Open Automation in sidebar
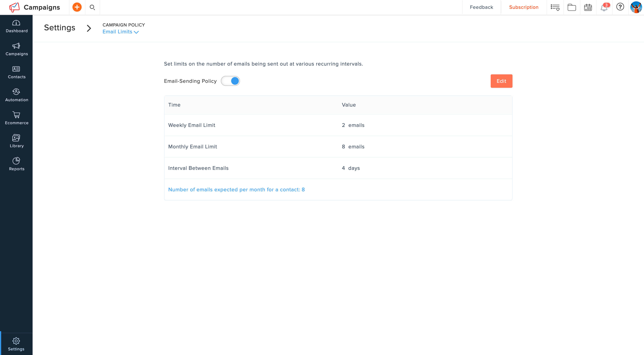Screen dimensions: 644x355 coord(16,95)
